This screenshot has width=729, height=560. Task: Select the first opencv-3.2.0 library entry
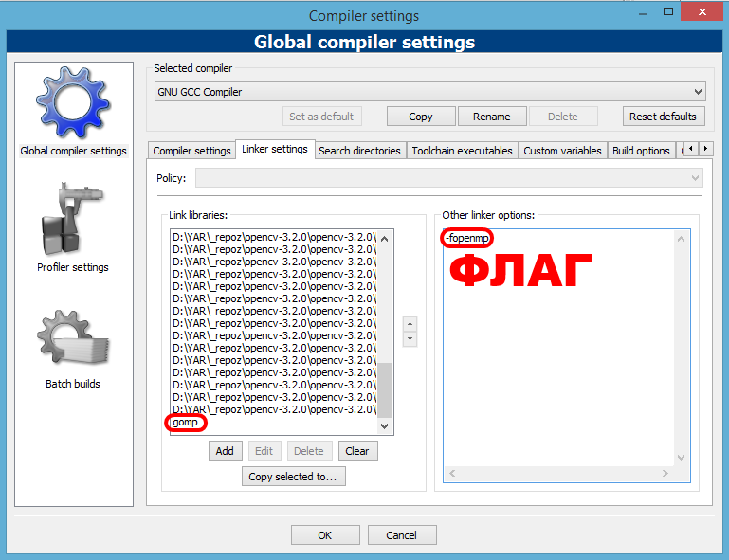pyautogui.click(x=274, y=237)
